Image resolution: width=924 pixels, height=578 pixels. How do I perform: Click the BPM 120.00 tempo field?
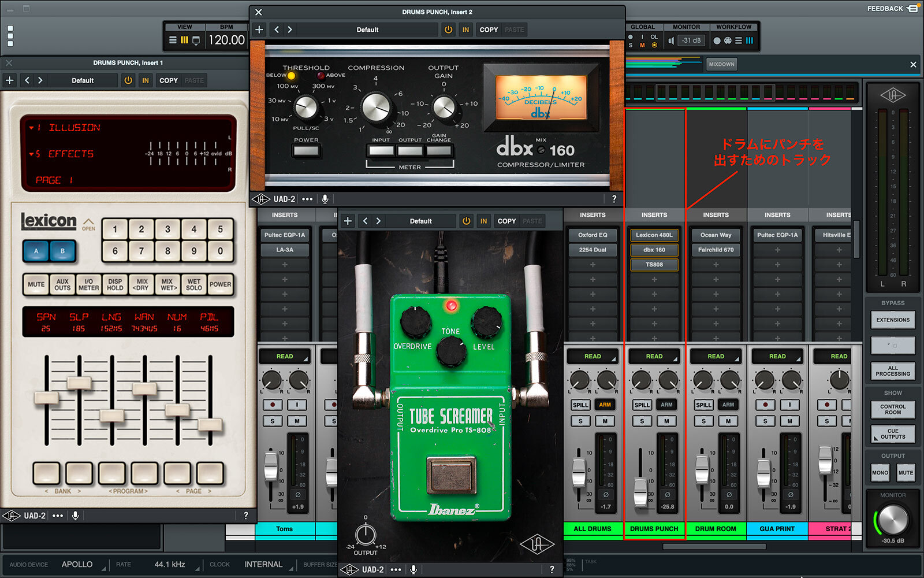tap(226, 40)
